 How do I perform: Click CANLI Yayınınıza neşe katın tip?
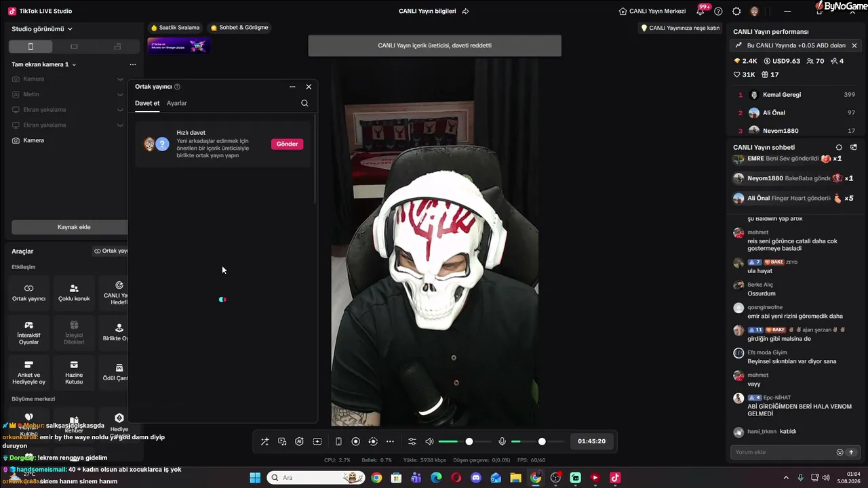[x=680, y=28]
